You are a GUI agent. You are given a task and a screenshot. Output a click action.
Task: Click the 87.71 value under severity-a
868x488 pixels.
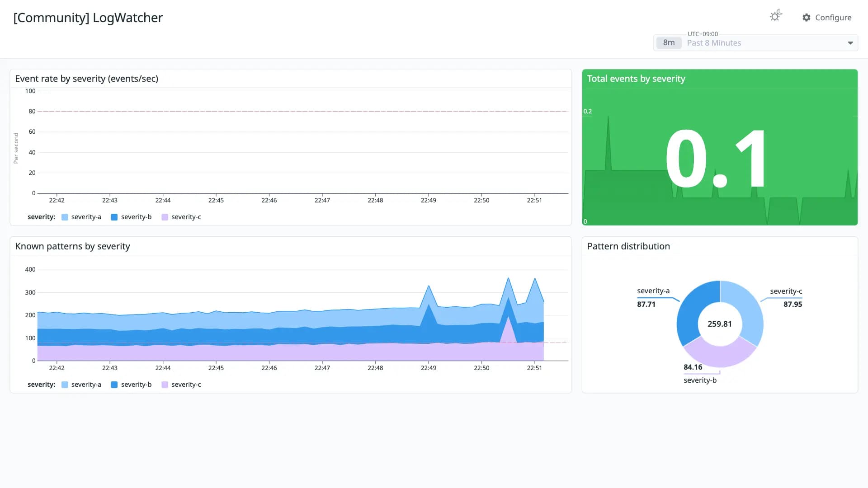pos(646,304)
